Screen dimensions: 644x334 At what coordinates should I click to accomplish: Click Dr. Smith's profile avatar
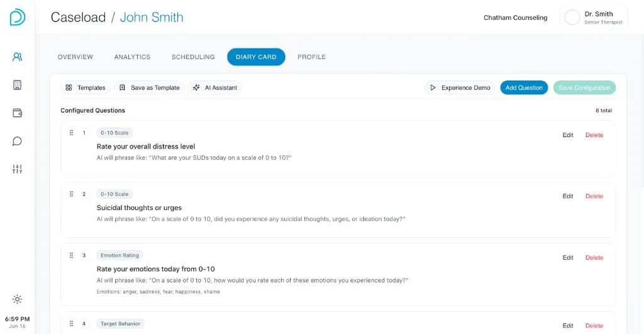572,18
